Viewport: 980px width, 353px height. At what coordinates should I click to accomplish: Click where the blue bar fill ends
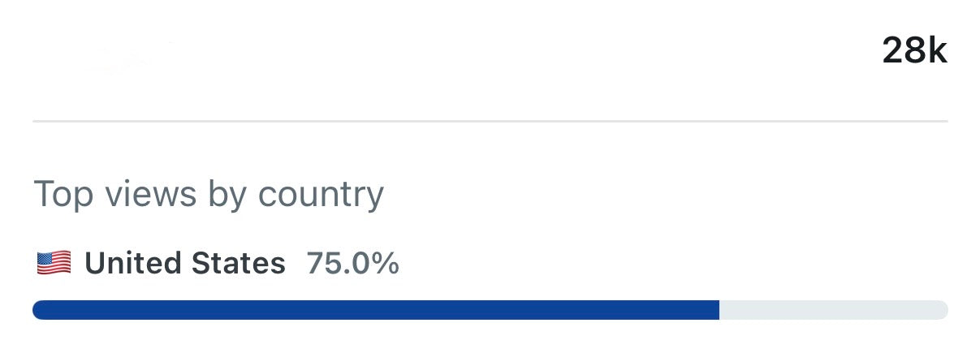[718, 310]
